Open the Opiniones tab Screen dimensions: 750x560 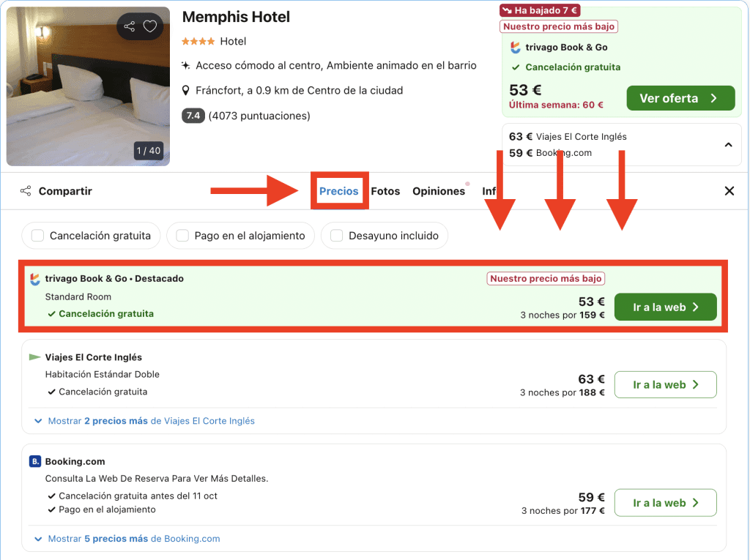(439, 191)
